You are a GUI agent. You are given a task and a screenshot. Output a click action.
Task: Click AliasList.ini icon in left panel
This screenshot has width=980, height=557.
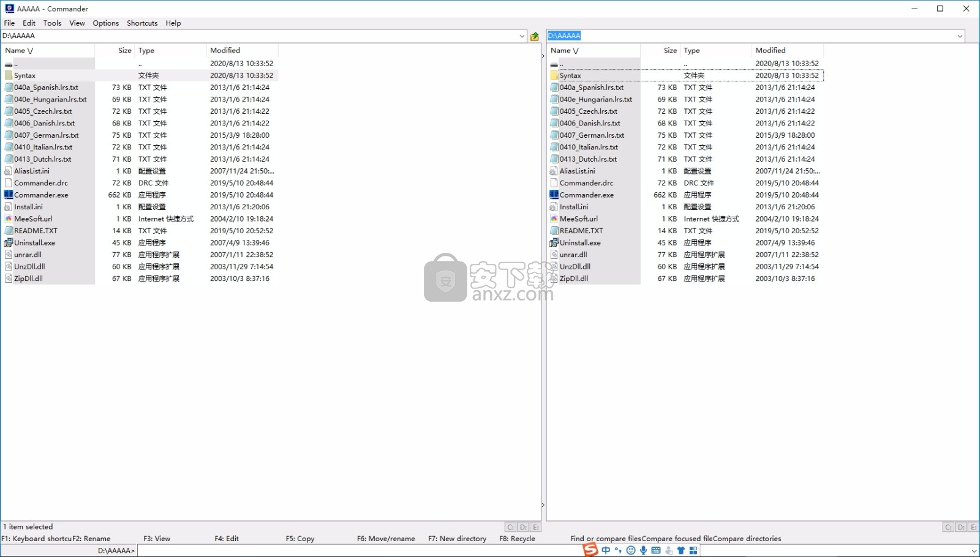(9, 171)
